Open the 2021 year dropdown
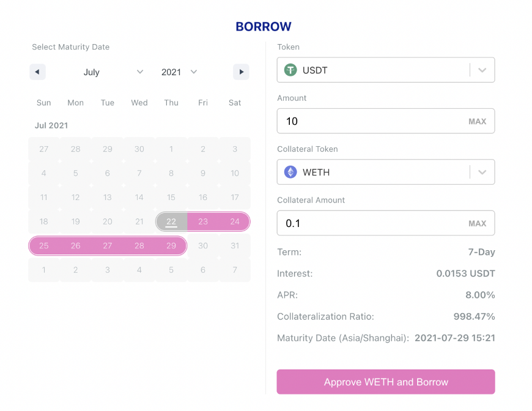The image size is (532, 411). (x=179, y=72)
